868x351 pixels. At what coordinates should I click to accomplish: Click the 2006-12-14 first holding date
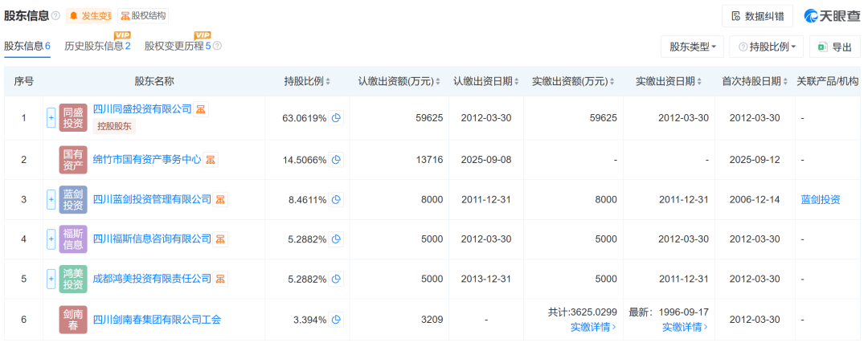(x=755, y=199)
